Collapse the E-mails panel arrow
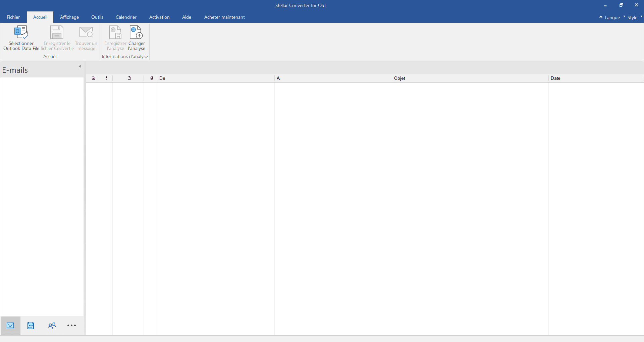This screenshot has width=644, height=342. (x=80, y=66)
